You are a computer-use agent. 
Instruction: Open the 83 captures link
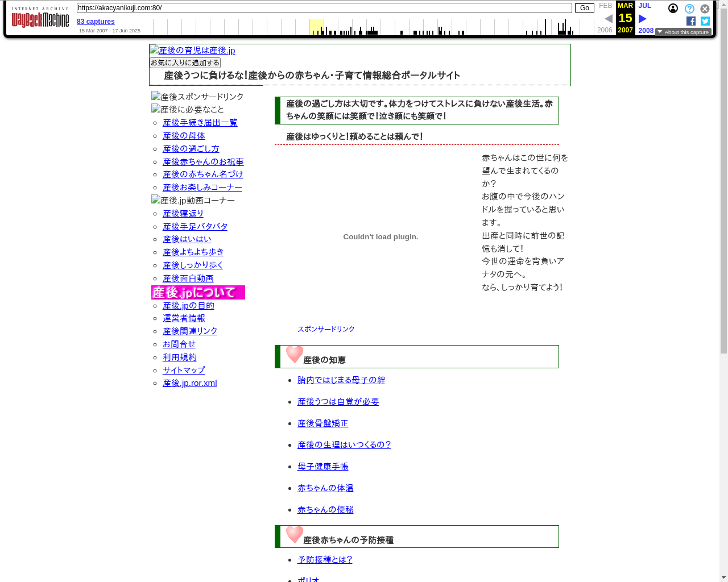[96, 22]
